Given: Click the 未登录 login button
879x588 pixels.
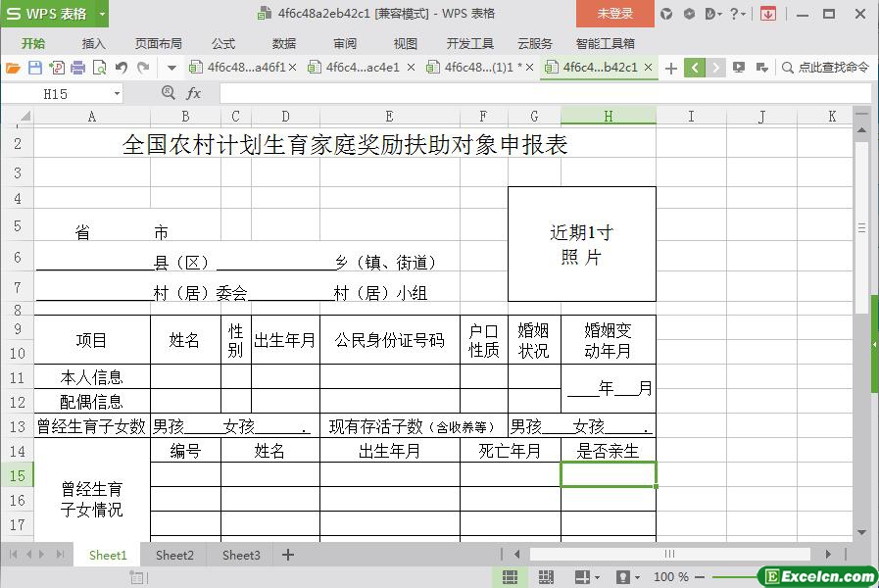Looking at the screenshot, I should [615, 14].
